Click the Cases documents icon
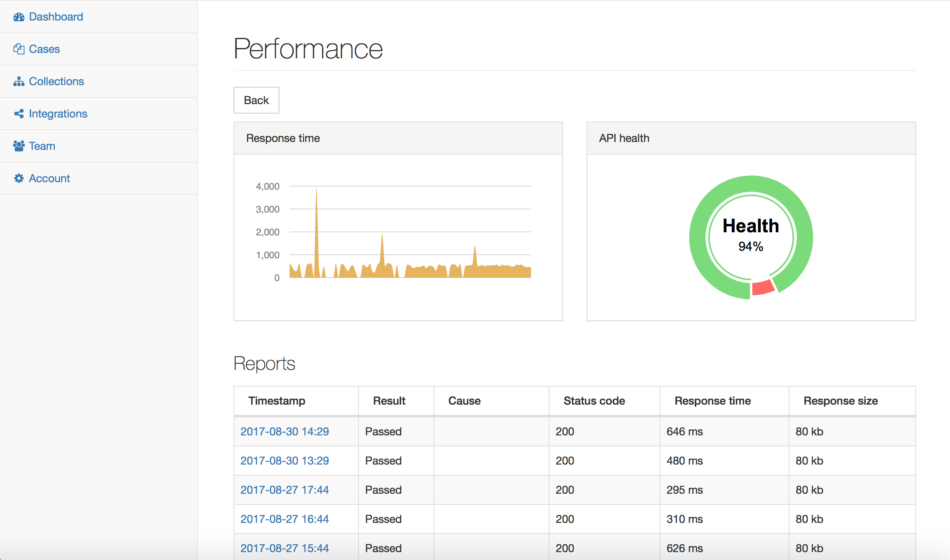The width and height of the screenshot is (950, 560). (19, 49)
